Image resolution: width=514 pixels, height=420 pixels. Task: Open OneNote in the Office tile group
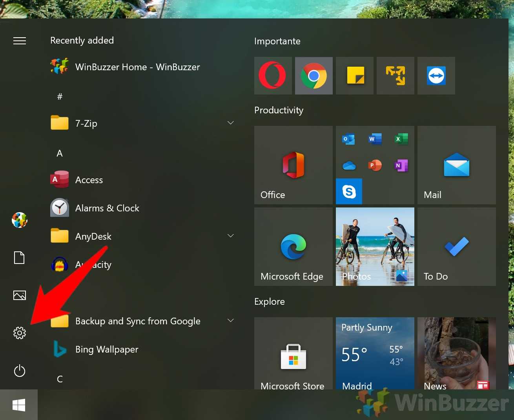(401, 165)
